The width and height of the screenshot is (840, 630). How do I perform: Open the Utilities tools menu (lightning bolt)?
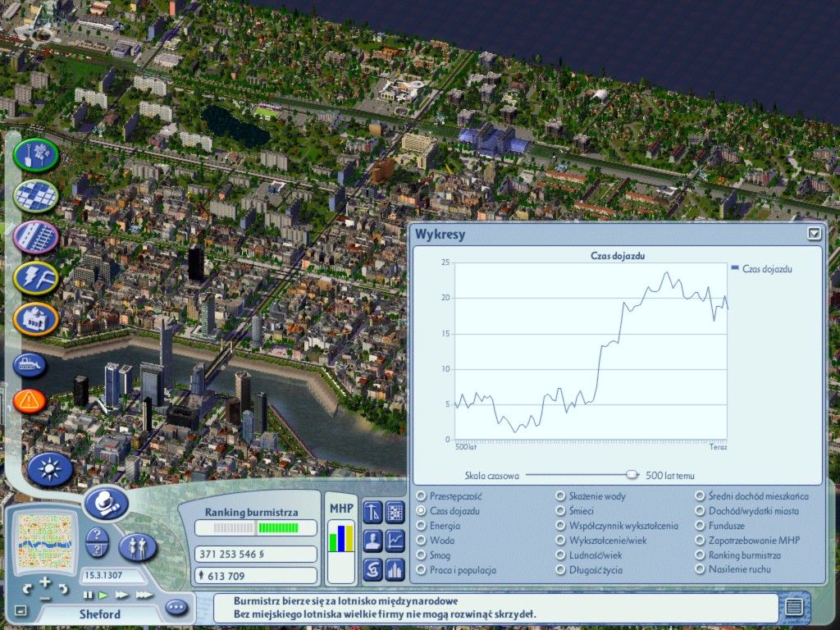click(x=36, y=277)
